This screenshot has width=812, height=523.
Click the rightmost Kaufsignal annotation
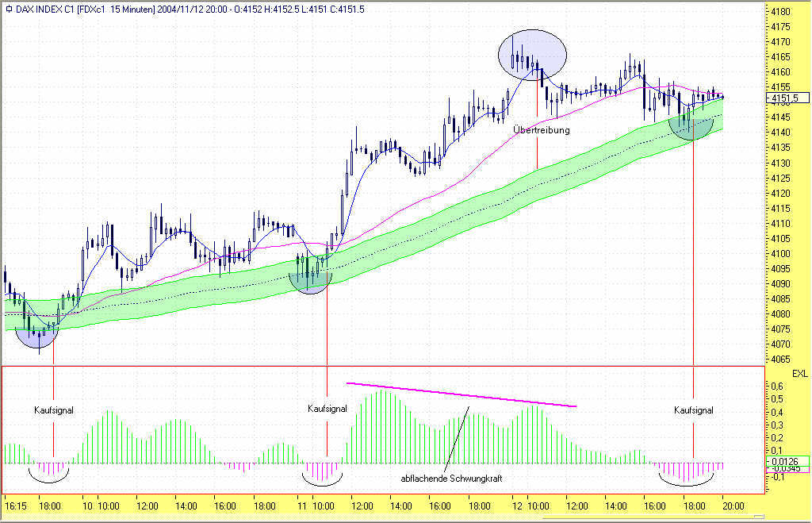point(693,410)
